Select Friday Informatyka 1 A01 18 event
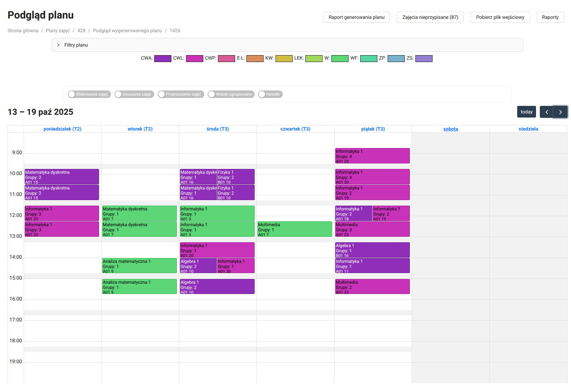This screenshot has width=571, height=392. [354, 213]
